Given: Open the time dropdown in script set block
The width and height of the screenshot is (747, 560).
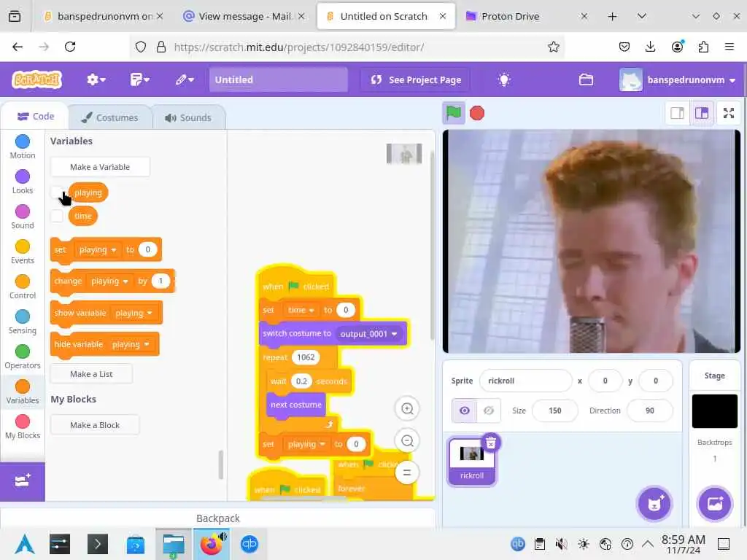Looking at the screenshot, I should [x=301, y=309].
